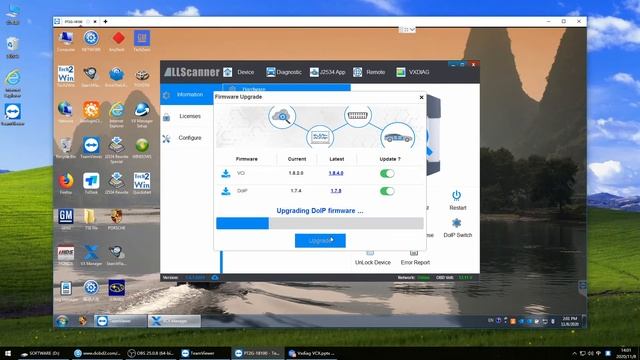The image size is (640, 360).
Task: Click the Restart power icon
Action: (x=457, y=196)
